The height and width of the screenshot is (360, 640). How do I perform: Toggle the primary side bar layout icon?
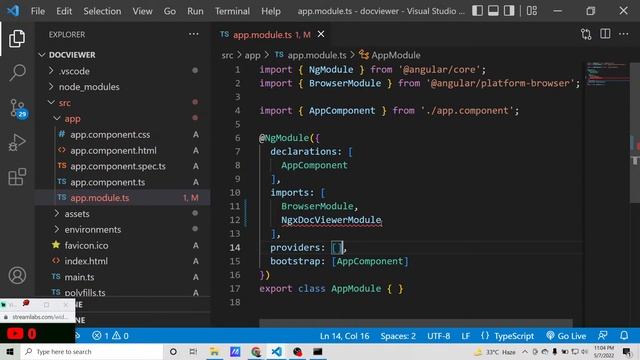(x=477, y=11)
